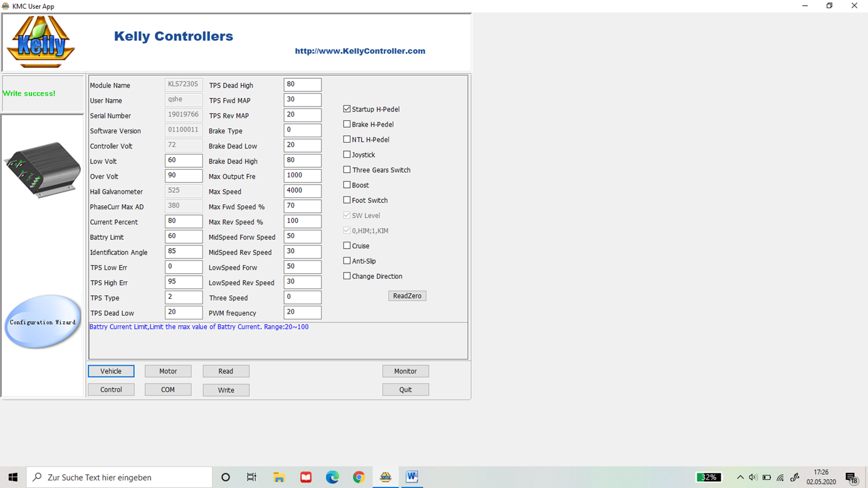Click the Kelly logo image
Viewport: 868px width, 488px height.
(x=41, y=42)
